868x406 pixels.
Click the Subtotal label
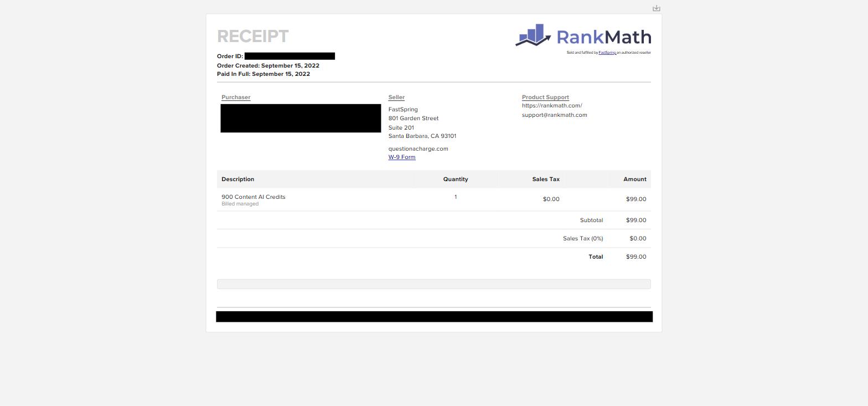coord(591,220)
